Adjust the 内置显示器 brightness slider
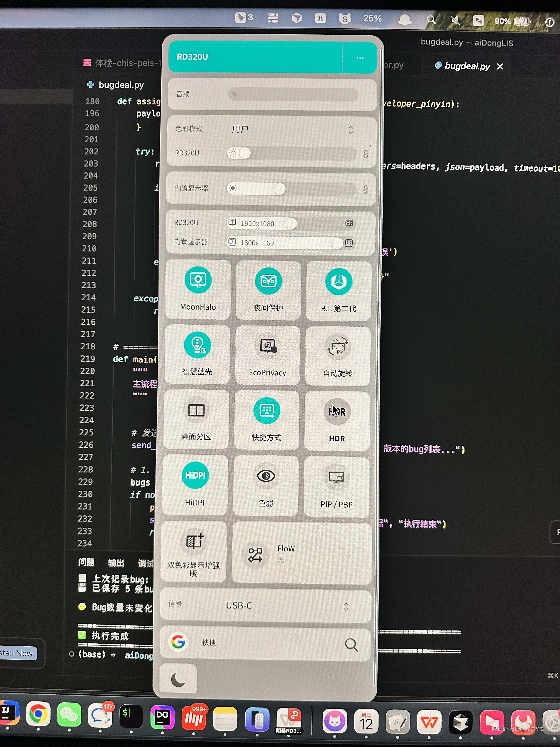 tap(279, 189)
